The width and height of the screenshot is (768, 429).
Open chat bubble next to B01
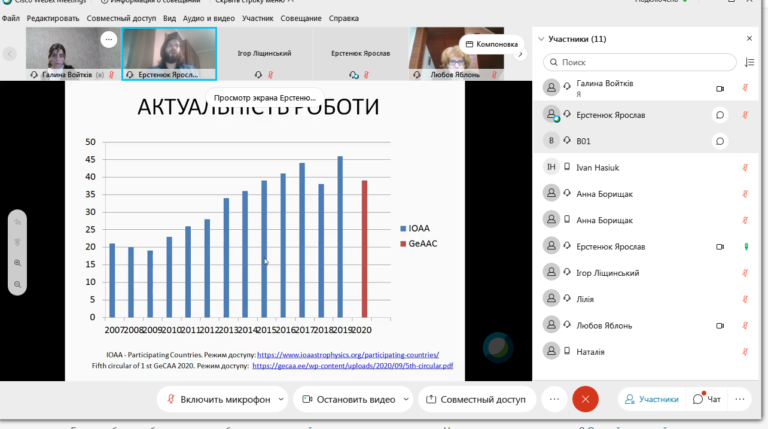click(x=720, y=141)
